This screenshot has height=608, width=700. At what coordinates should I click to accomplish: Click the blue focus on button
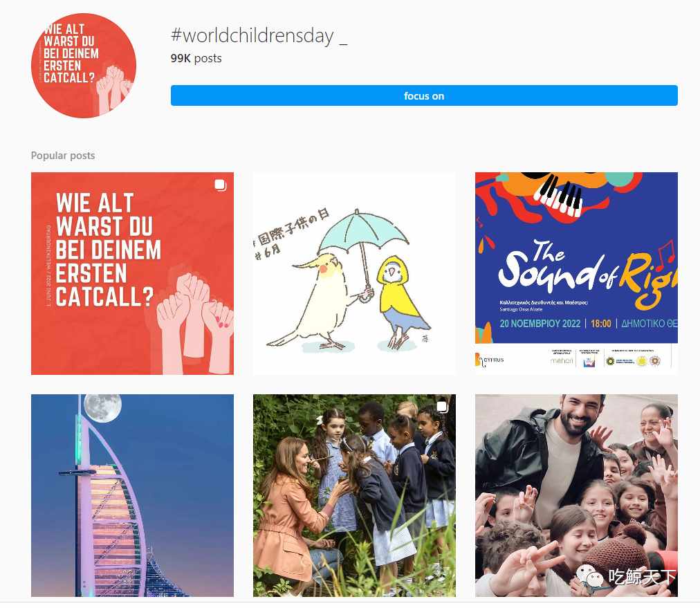(x=423, y=96)
